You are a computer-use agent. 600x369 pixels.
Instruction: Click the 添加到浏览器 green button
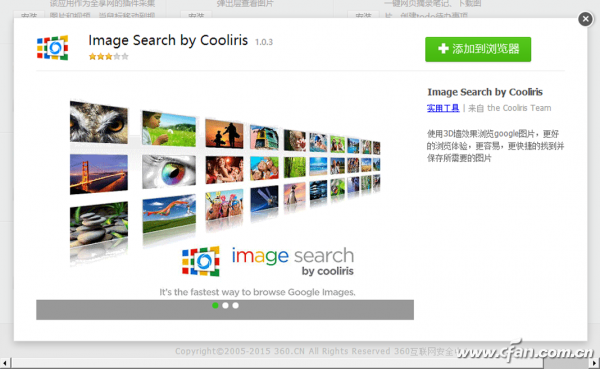478,49
